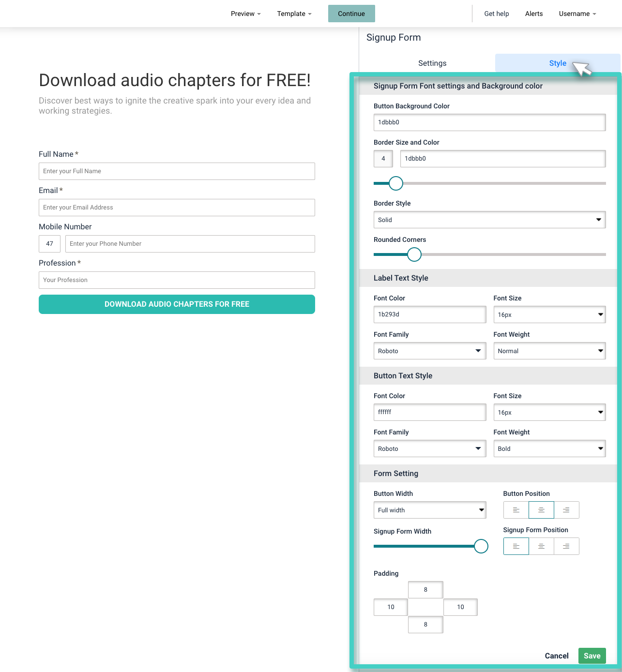The height and width of the screenshot is (672, 622).
Task: Click the Get help link
Action: click(x=497, y=14)
